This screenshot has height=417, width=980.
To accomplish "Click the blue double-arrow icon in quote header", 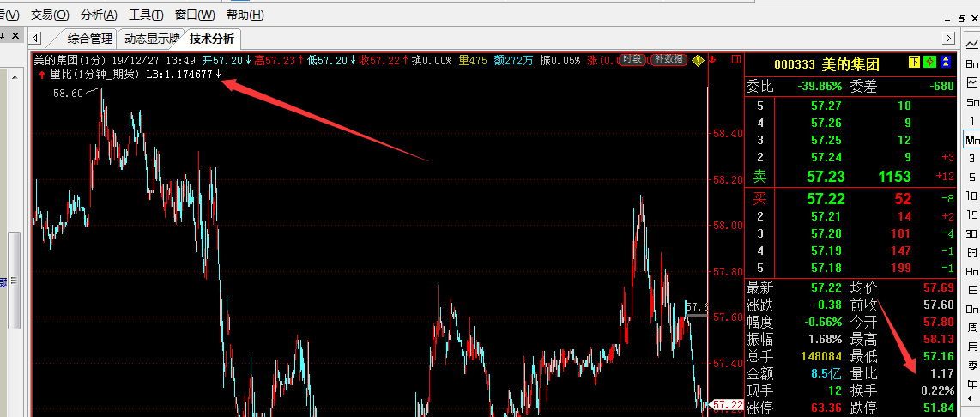I will [946, 62].
